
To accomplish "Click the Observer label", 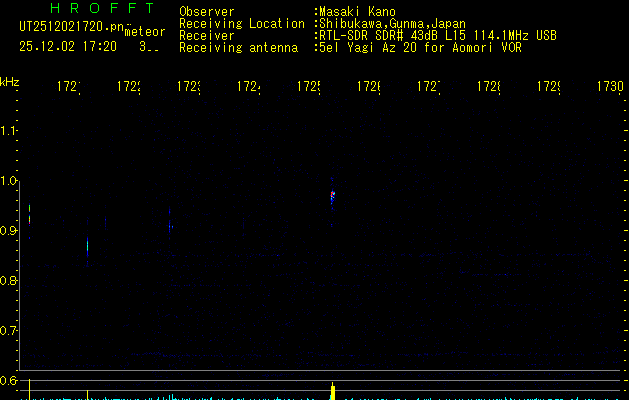I will click(207, 12).
